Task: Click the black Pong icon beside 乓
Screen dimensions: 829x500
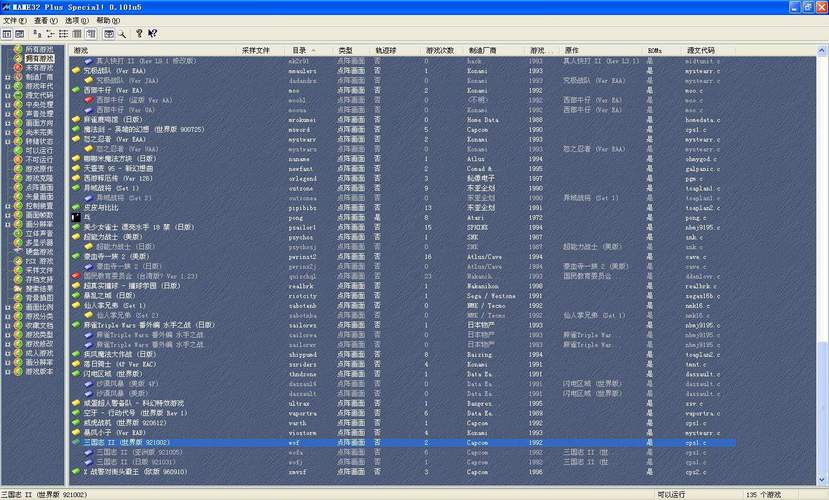Action: click(76, 217)
